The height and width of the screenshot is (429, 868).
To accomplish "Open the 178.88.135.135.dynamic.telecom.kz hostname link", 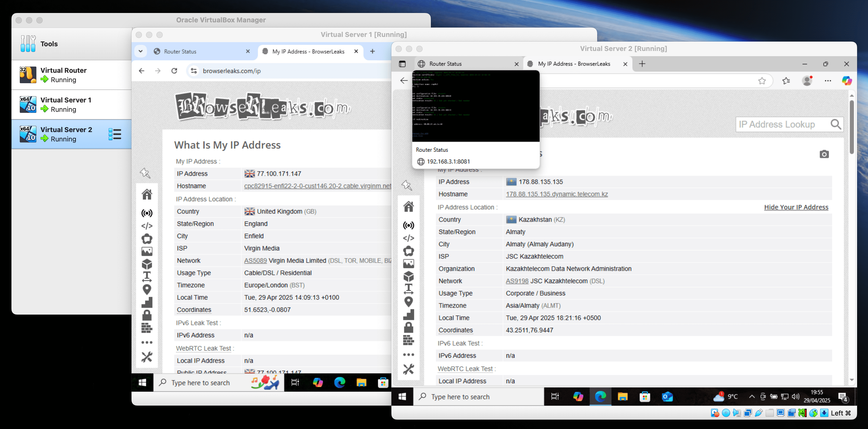I will click(x=557, y=194).
